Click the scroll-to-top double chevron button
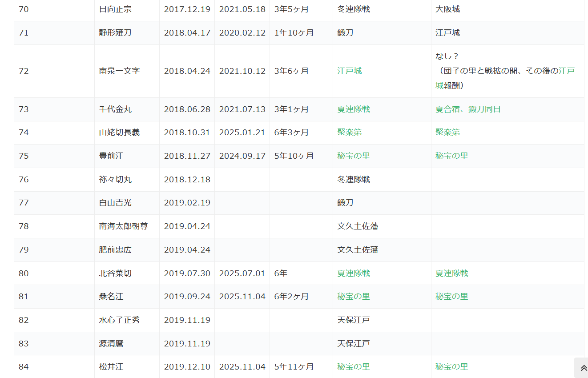The image size is (588, 378). click(584, 368)
